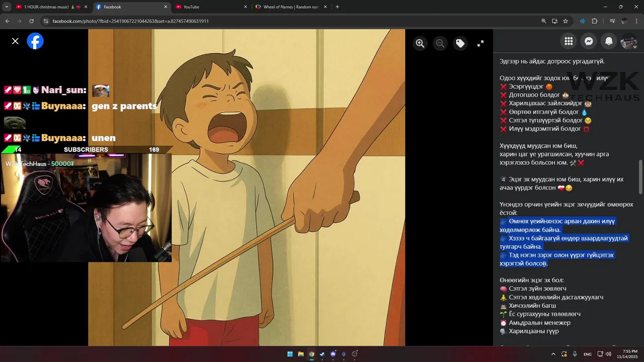This screenshot has height=362, width=644.
Task: Open Messenger chats
Action: tap(589, 41)
